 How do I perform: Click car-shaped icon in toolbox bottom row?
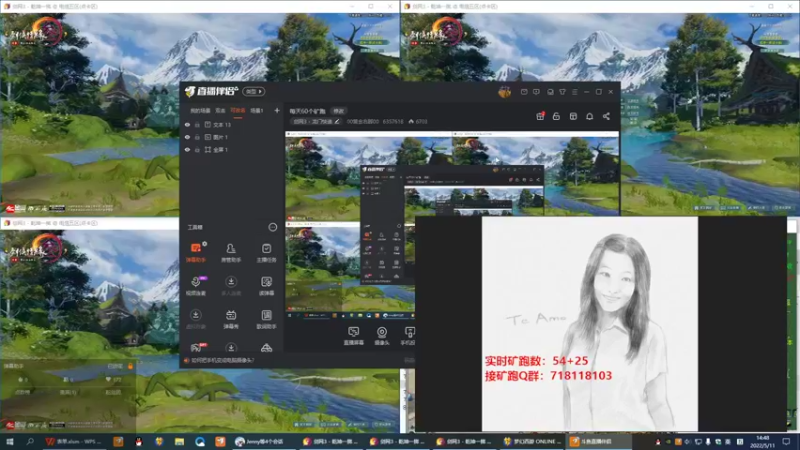tap(266, 348)
